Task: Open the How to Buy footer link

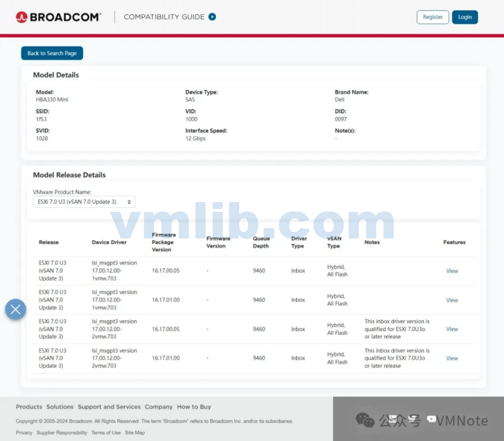Action: tap(194, 407)
